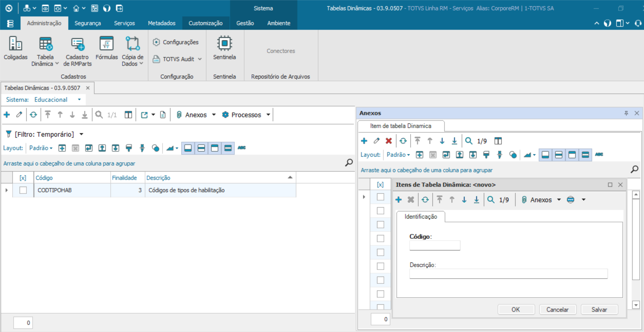644x332 pixels.
Task: Open the Padrão layout dropdown in main panel
Action: point(41,148)
